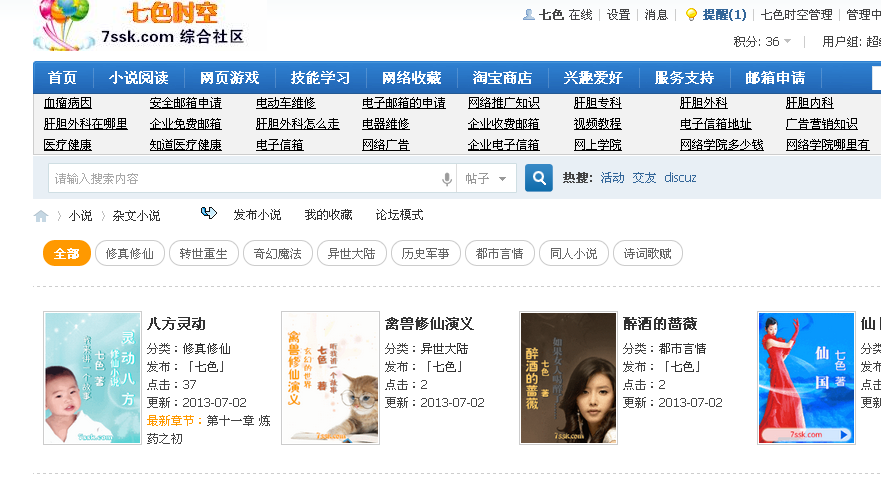The height and width of the screenshot is (502, 881).
Task: Select the 异世大陆 category filter
Action: pos(352,254)
